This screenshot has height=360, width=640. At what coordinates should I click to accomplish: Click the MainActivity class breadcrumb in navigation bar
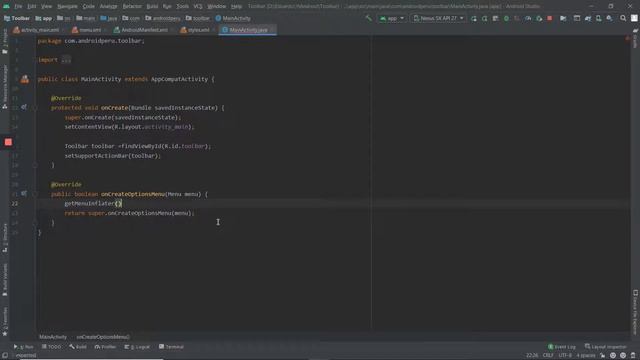pos(233,18)
